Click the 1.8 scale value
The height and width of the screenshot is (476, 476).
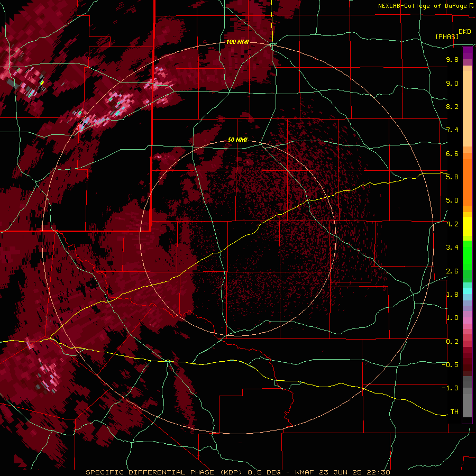[x=452, y=295]
